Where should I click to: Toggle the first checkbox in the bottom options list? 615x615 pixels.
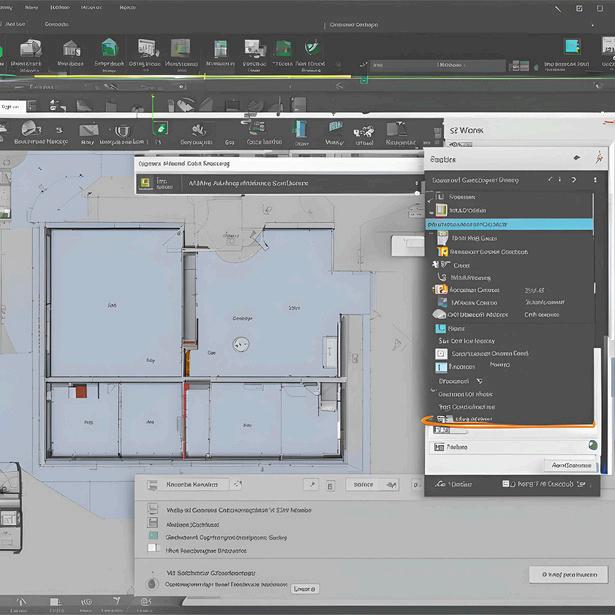pos(153,509)
